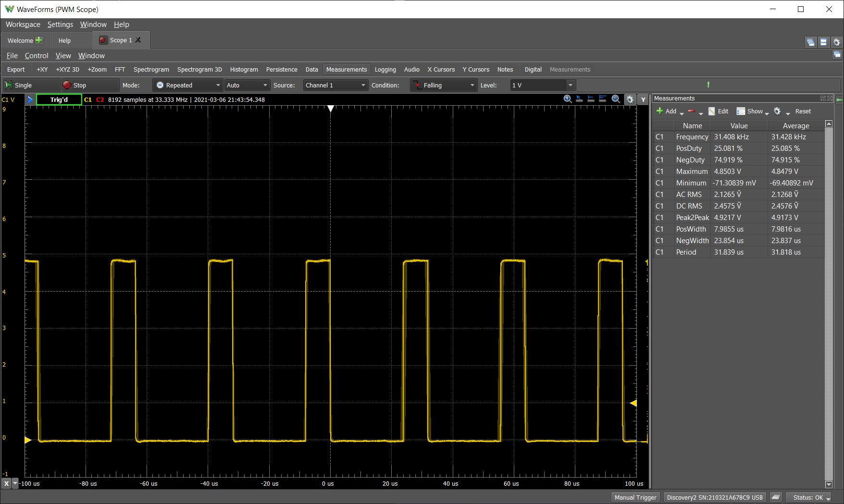Toggle the Persistence view
Screen dimensions: 844x504
pyautogui.click(x=282, y=70)
